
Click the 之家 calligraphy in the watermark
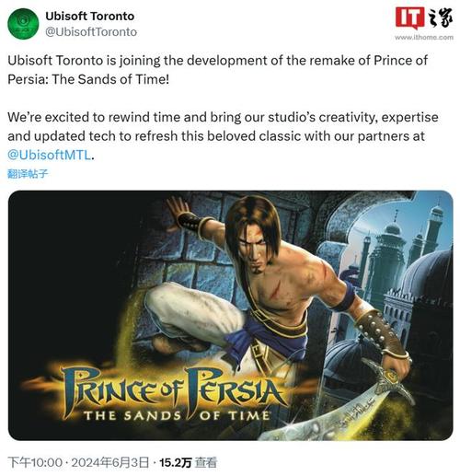[x=441, y=18]
